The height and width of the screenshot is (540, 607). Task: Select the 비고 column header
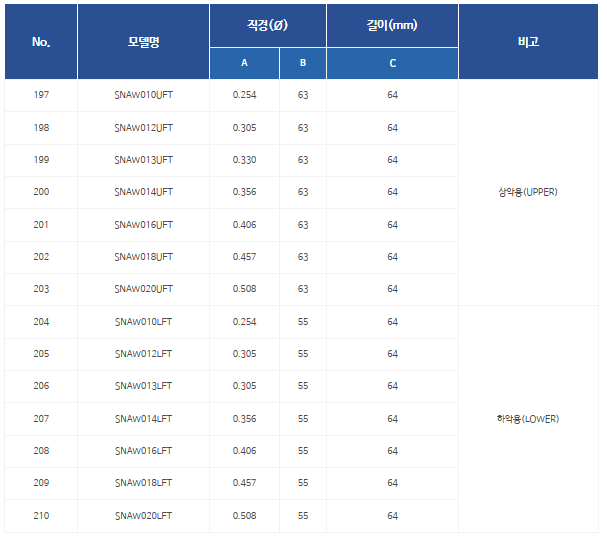coord(528,42)
